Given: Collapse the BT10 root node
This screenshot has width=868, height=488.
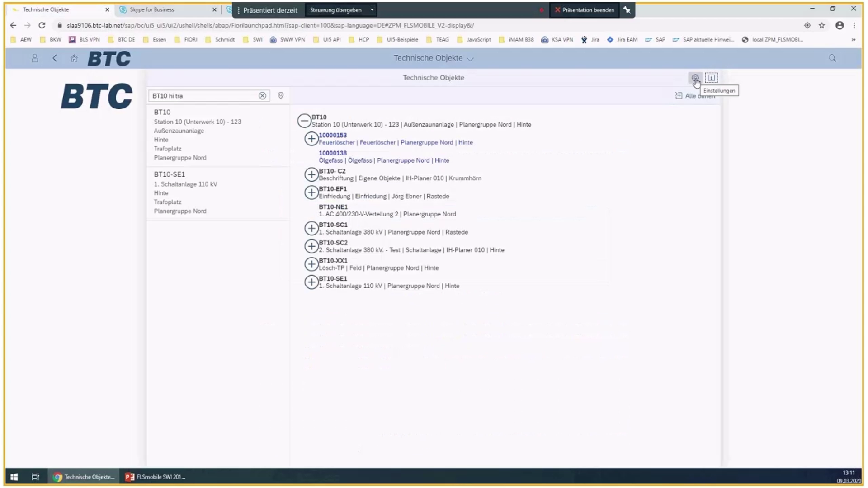Looking at the screenshot, I should coord(304,121).
